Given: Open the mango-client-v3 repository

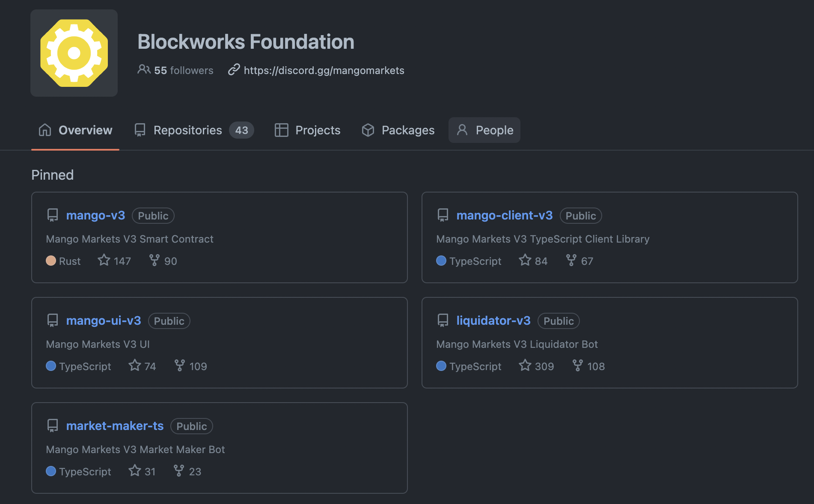Looking at the screenshot, I should pos(504,215).
